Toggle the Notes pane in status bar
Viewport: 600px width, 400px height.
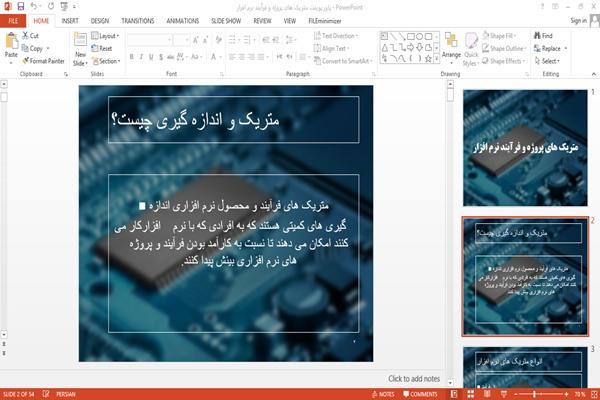point(383,394)
